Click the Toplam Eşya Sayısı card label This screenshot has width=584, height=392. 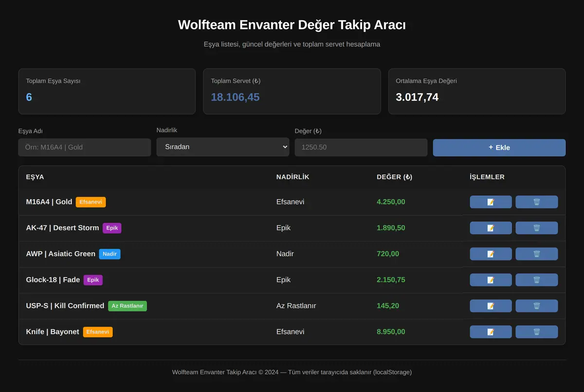[x=53, y=81]
